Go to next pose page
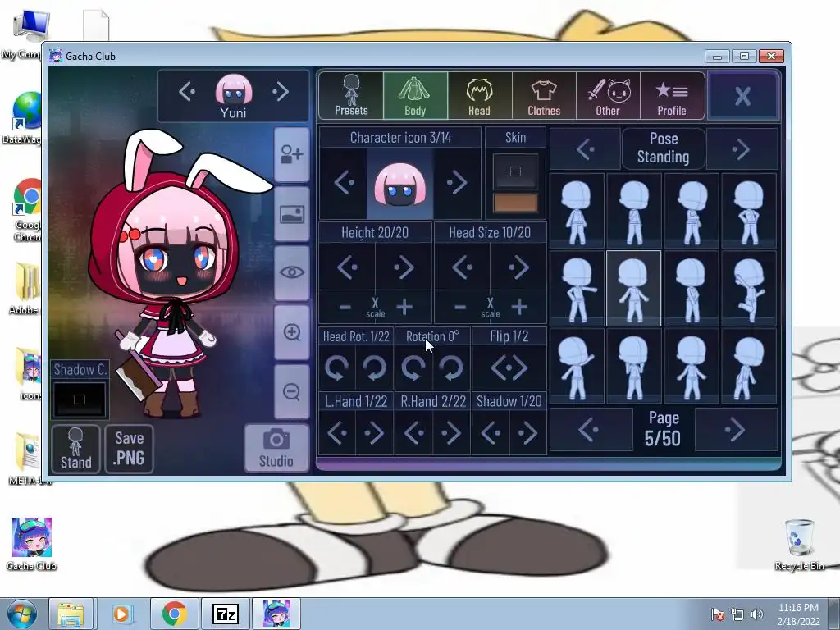Image resolution: width=840 pixels, height=630 pixels. (x=736, y=429)
